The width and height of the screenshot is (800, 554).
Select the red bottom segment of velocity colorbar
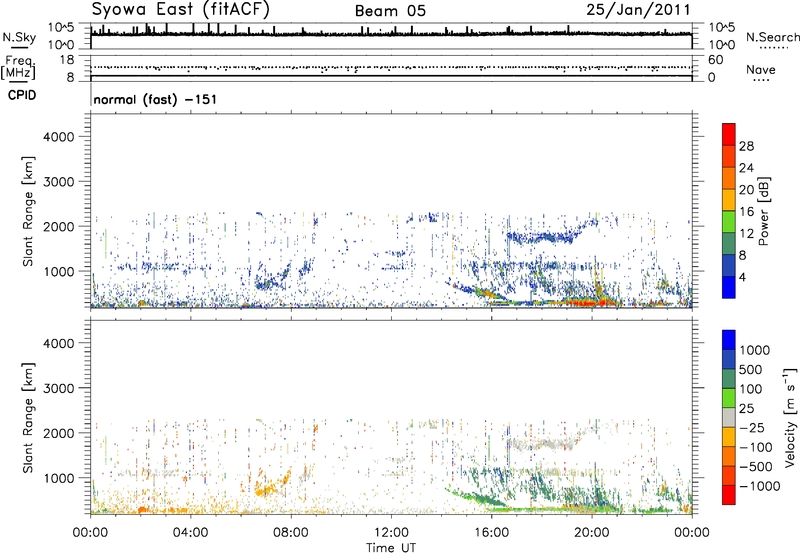(x=729, y=495)
